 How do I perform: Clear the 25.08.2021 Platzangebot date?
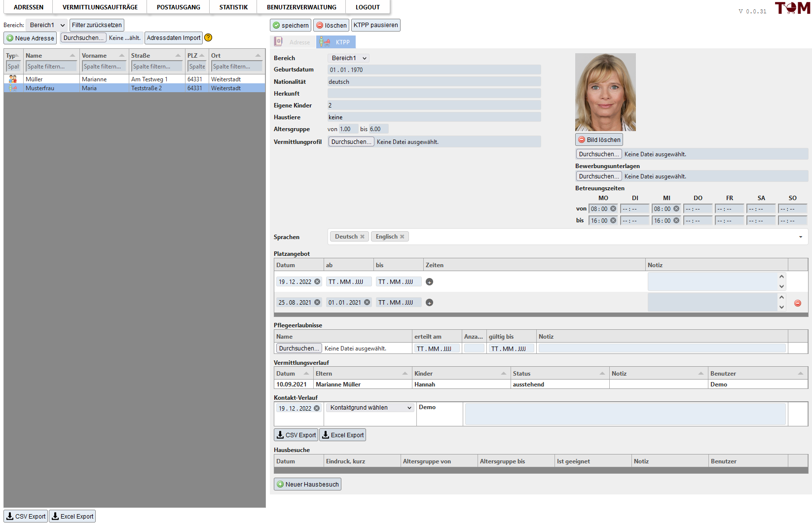pos(317,303)
